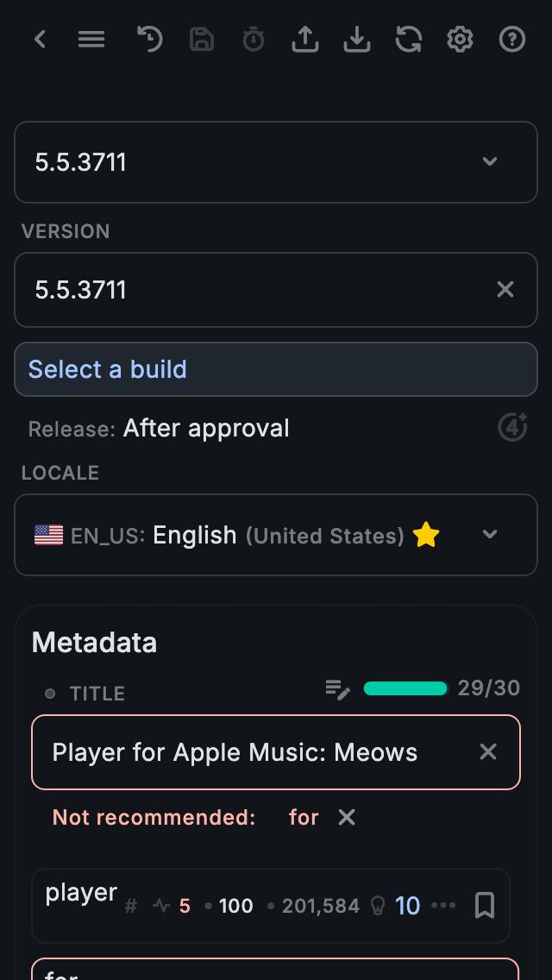This screenshot has height=980, width=552.
Task: Open the hamburger menu
Action: click(91, 39)
